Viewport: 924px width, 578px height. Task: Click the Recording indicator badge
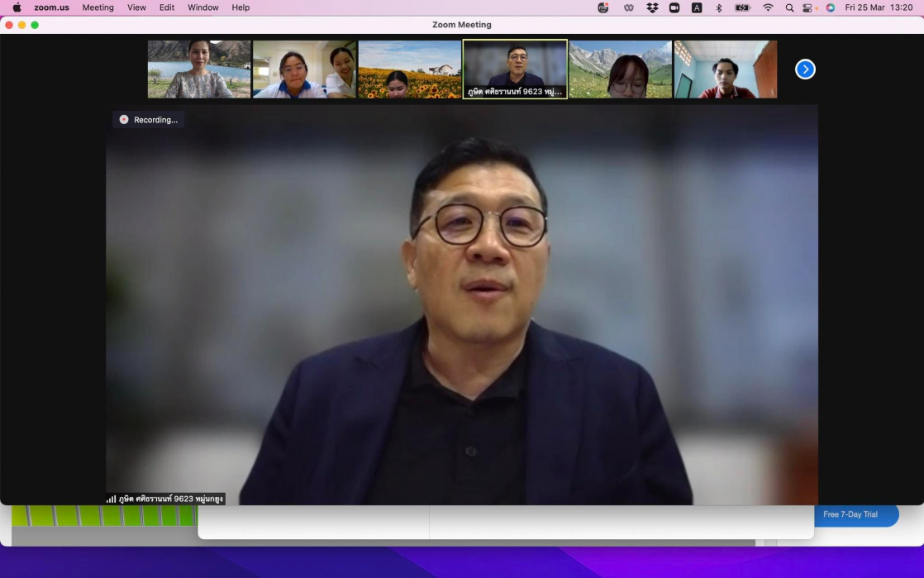[149, 120]
